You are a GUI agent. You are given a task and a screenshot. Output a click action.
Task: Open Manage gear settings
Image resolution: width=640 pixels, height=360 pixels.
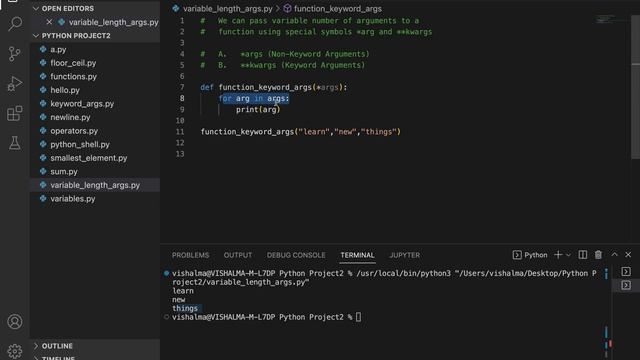click(x=15, y=351)
